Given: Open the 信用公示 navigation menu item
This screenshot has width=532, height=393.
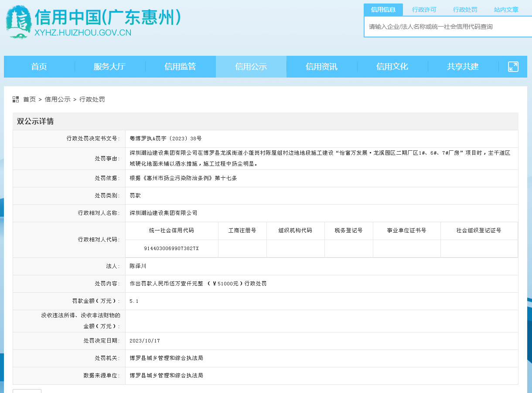Looking at the screenshot, I should pos(251,67).
